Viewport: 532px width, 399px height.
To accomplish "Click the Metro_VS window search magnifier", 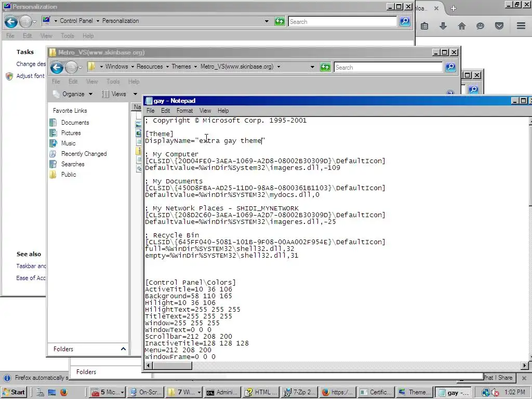I will [450, 67].
